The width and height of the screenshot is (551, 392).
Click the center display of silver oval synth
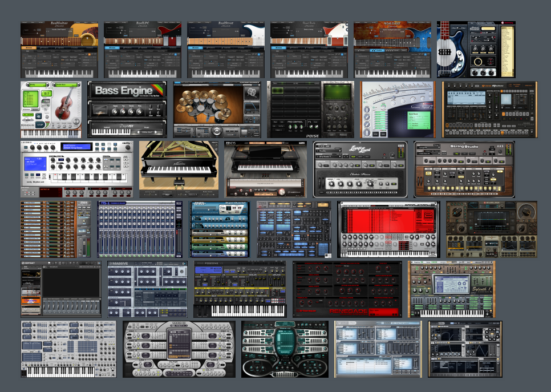180,343
